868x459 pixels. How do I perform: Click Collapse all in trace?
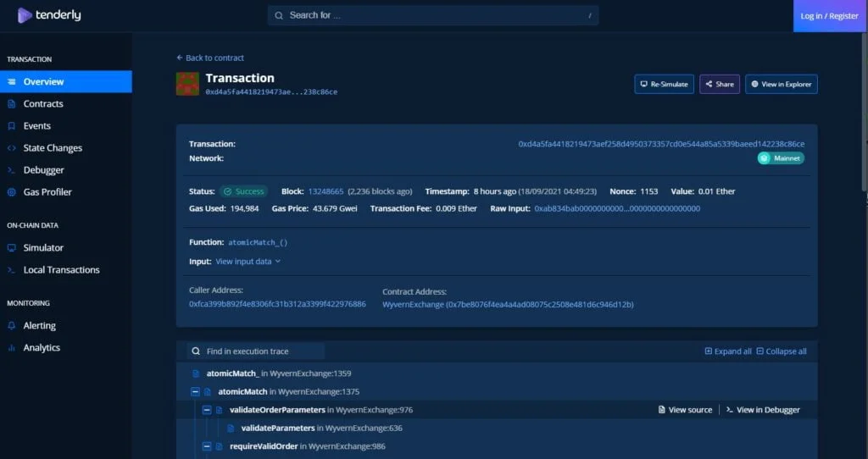782,351
